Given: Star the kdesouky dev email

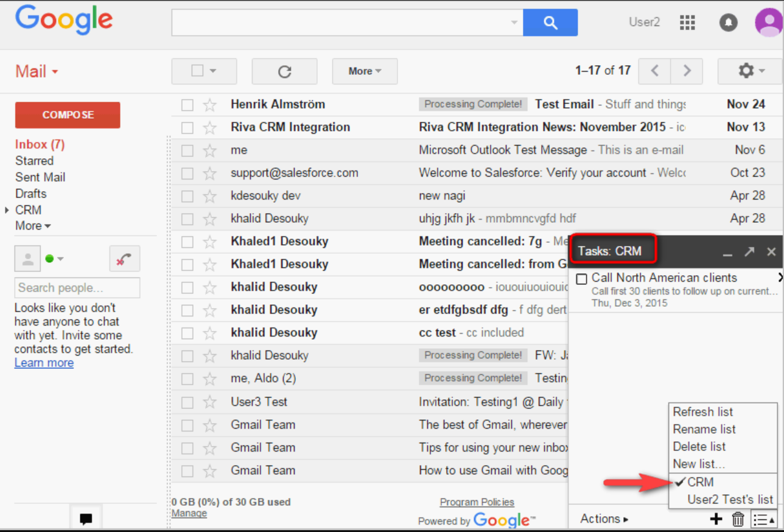Looking at the screenshot, I should click(210, 196).
